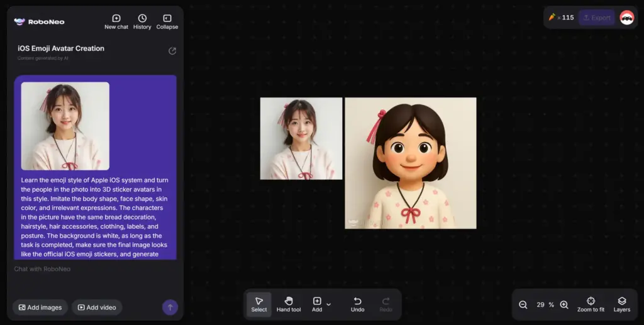Zoom out of the canvas
This screenshot has width=644, height=325.
coord(523,305)
